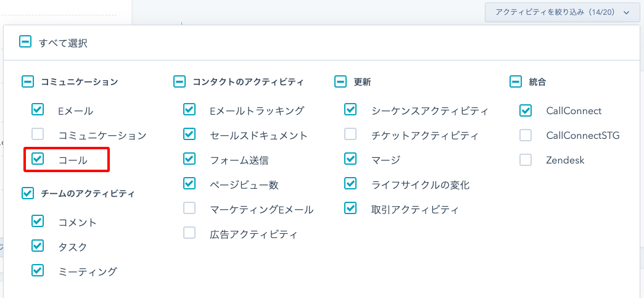
Task: Uncheck the マージ checkbox
Action: tap(350, 159)
